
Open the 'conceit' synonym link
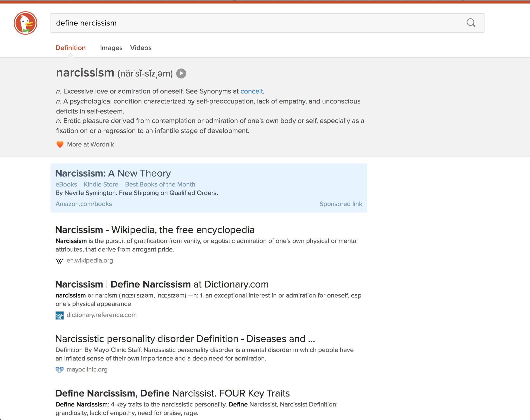[251, 91]
